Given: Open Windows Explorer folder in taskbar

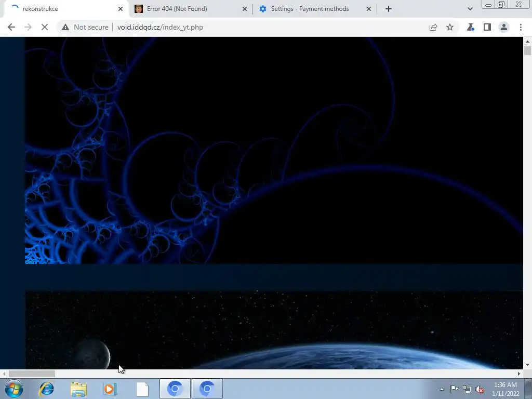Looking at the screenshot, I should click(78, 389).
